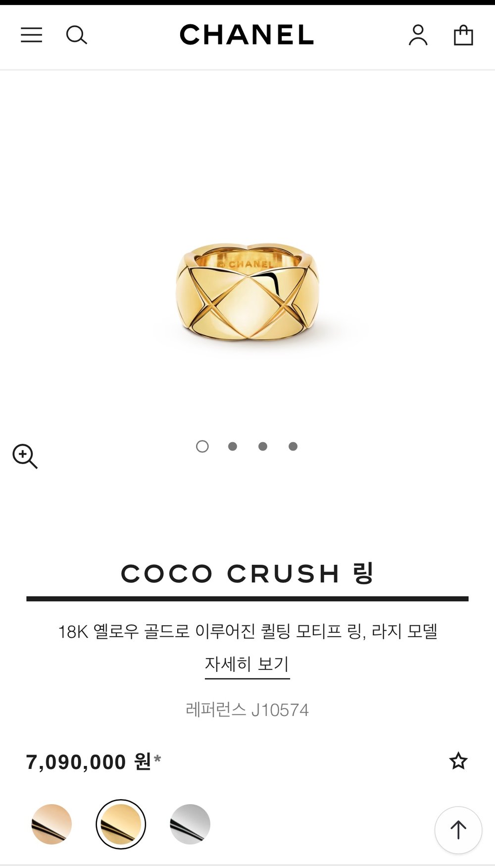The width and height of the screenshot is (495, 868).
Task: Open the shopping bag icon
Action: (463, 35)
